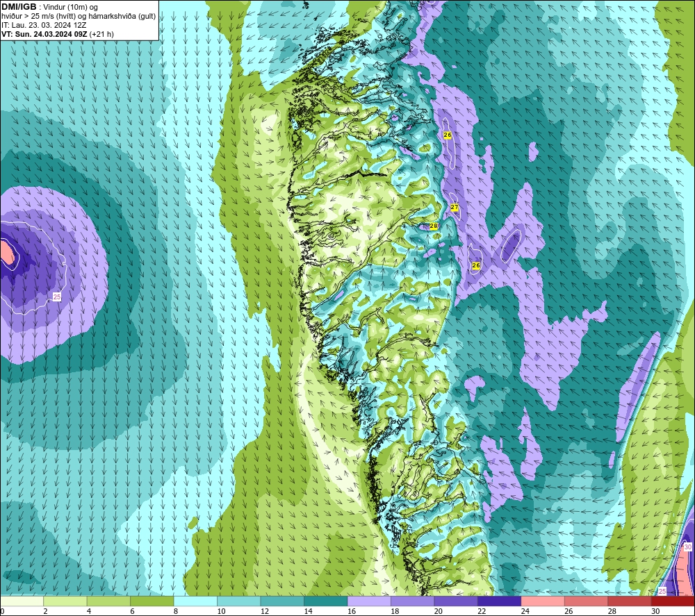This screenshot has width=695, height=616.
Task: Click the topmost yellow '26' gust label
Action: [447, 135]
